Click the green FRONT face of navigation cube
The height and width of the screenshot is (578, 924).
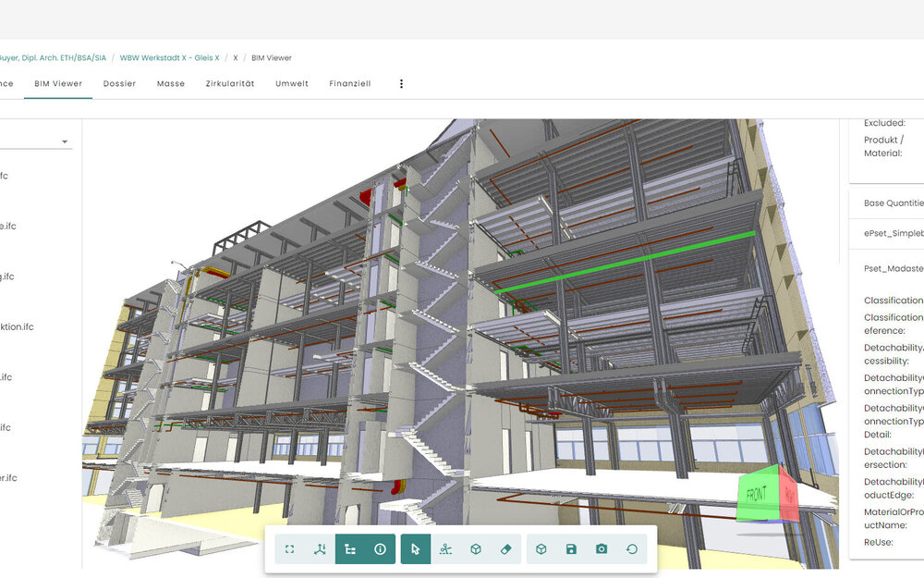pos(756,495)
